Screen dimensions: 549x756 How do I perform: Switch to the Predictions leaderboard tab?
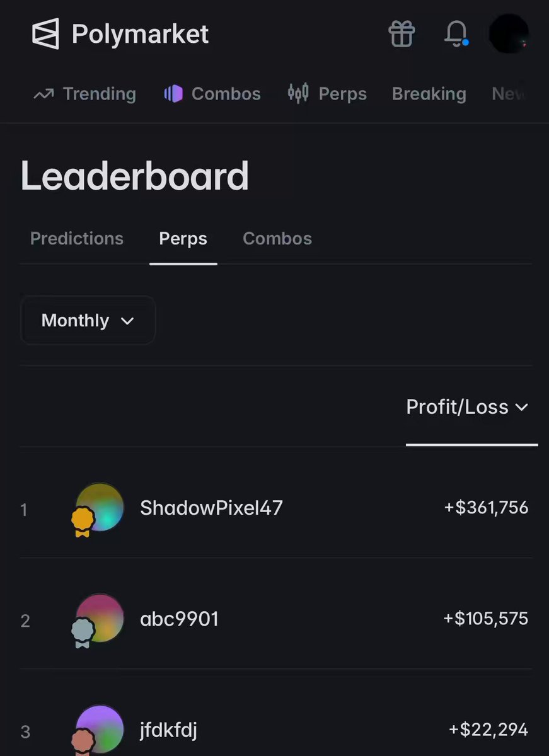point(77,239)
